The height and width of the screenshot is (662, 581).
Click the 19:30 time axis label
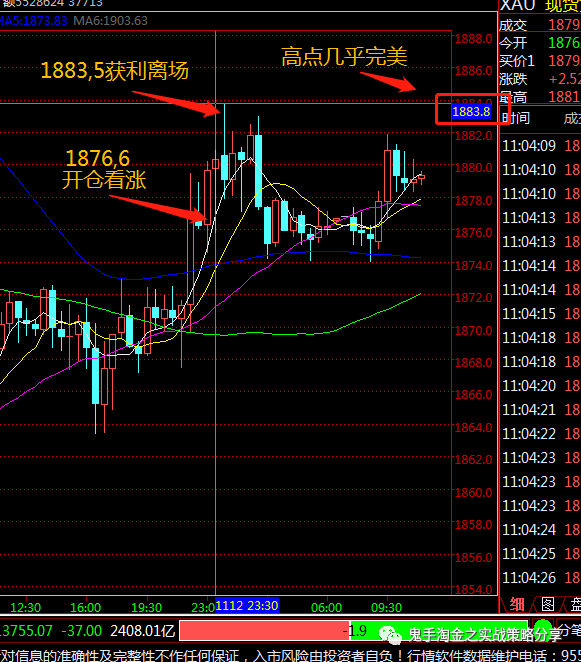[x=147, y=608]
